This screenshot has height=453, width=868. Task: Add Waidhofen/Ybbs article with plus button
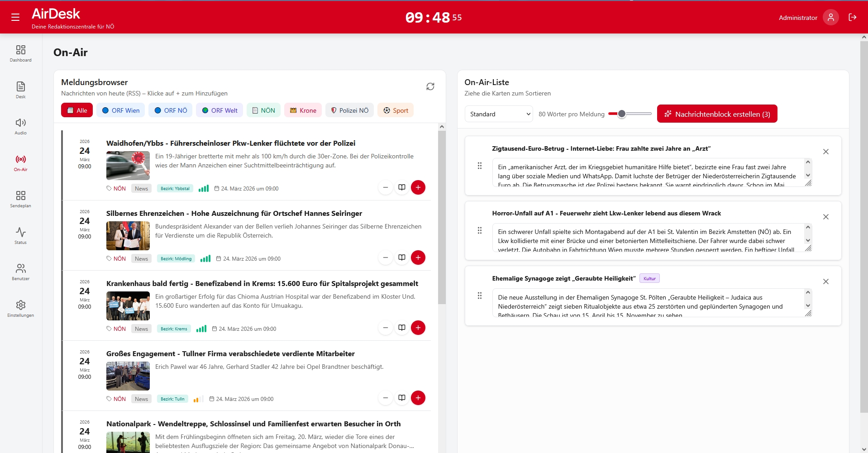click(x=418, y=187)
